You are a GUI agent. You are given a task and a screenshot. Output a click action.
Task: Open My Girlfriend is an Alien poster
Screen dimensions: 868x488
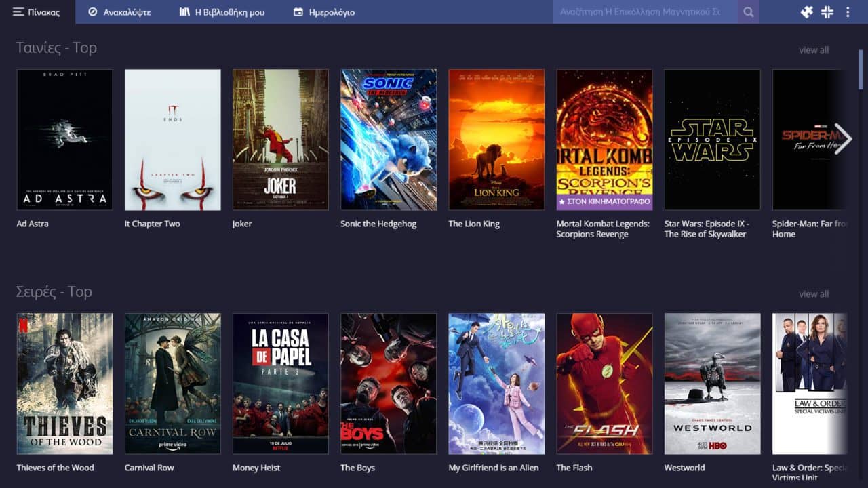coord(496,384)
